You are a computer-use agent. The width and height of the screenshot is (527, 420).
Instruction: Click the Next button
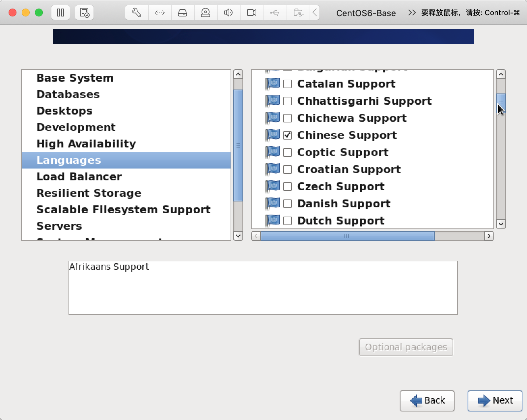tap(495, 401)
